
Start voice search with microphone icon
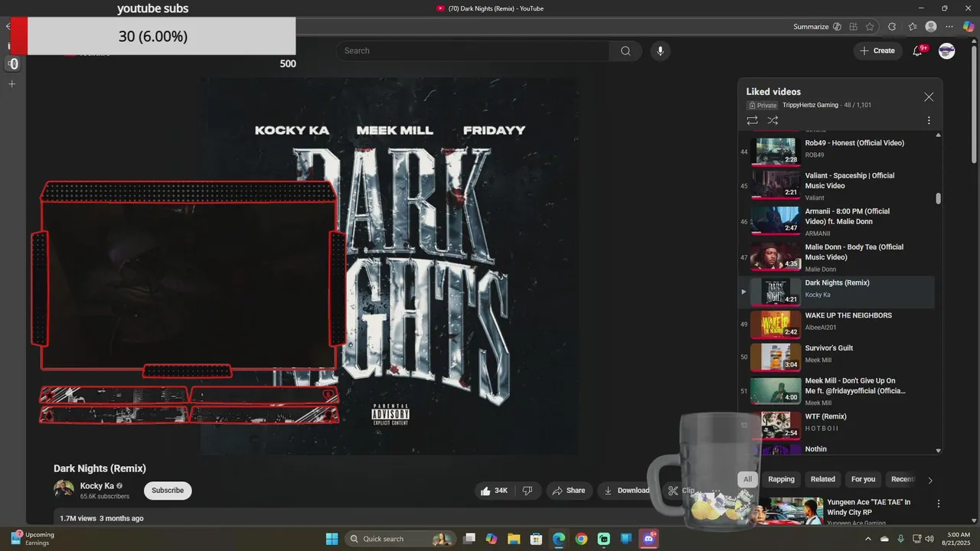pyautogui.click(x=660, y=51)
